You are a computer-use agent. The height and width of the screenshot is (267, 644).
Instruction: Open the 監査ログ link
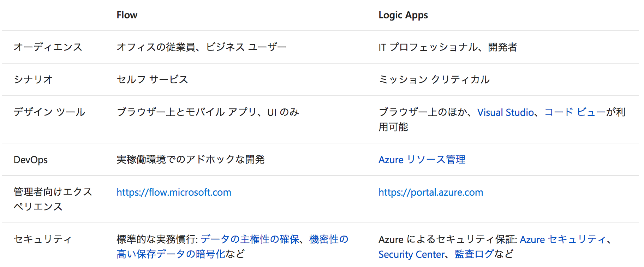(474, 254)
